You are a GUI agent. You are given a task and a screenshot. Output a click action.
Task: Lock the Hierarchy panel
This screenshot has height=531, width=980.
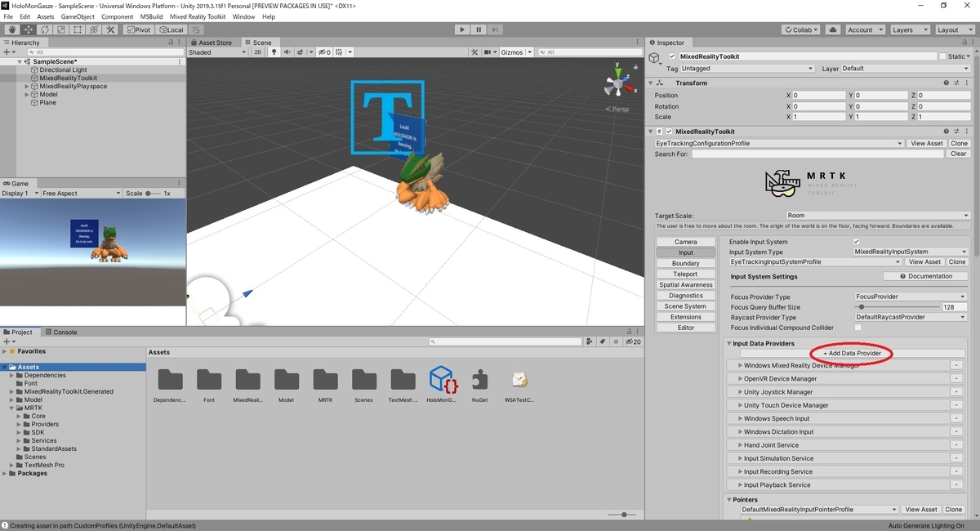pos(170,42)
